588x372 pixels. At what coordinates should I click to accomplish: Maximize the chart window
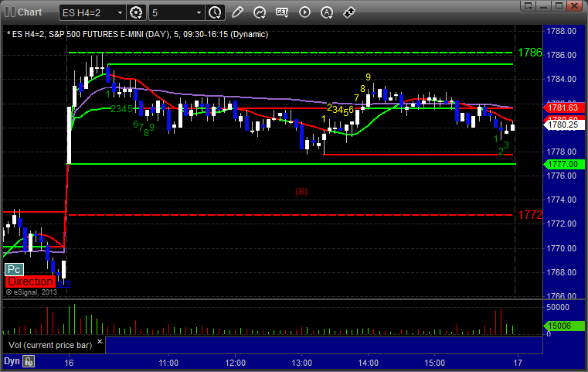pos(559,5)
